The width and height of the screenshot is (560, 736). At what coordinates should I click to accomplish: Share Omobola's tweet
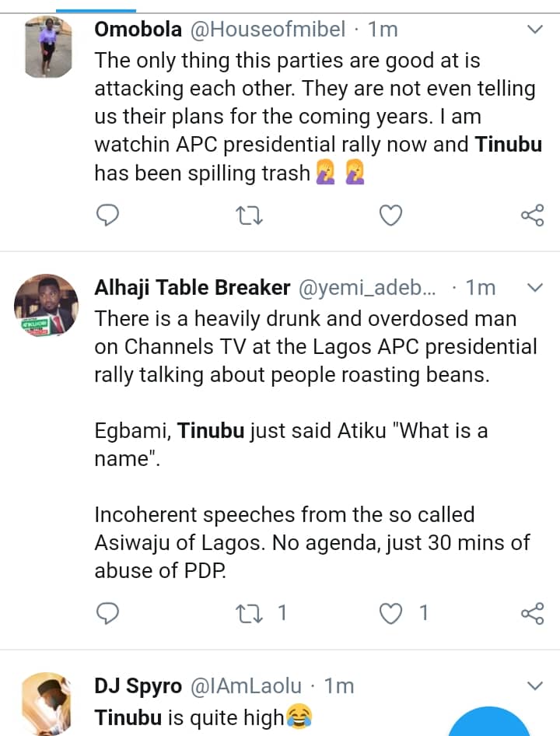(532, 215)
